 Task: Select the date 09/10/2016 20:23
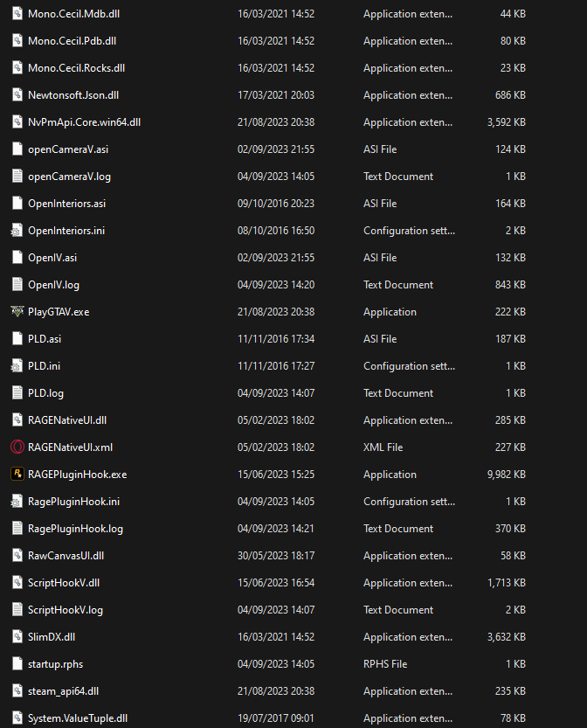276,204
